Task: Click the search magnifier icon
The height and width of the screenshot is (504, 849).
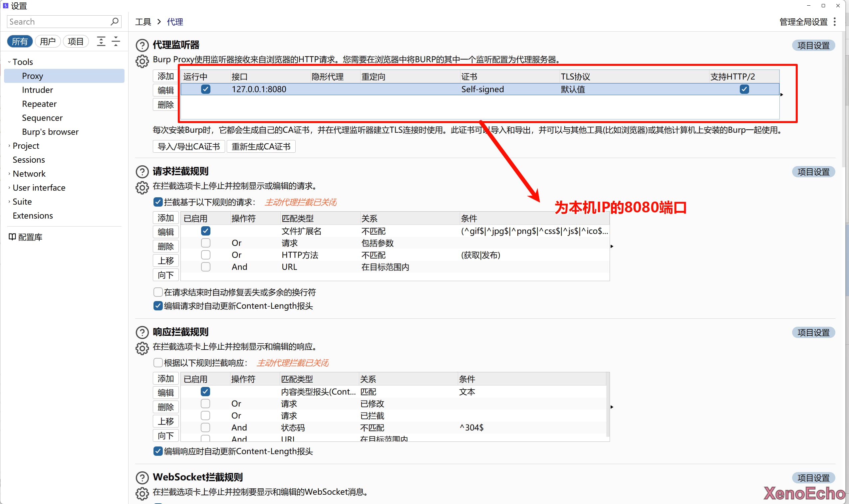Action: (x=115, y=22)
